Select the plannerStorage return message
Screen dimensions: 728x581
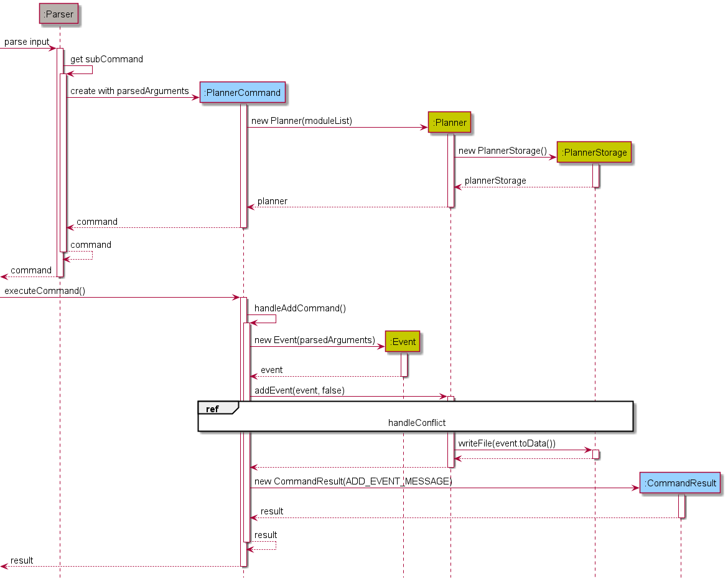[x=493, y=181]
